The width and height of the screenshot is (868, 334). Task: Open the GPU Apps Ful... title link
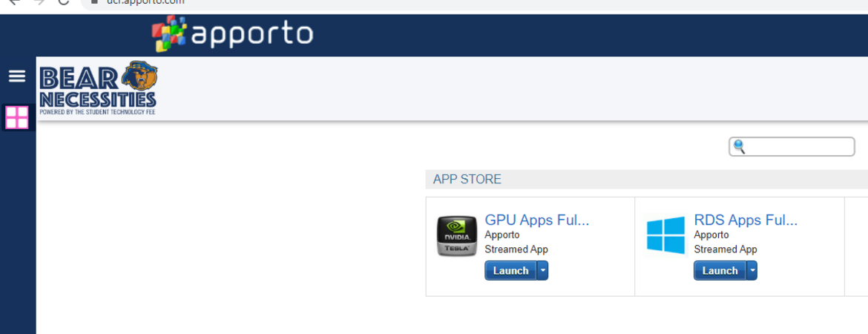536,220
